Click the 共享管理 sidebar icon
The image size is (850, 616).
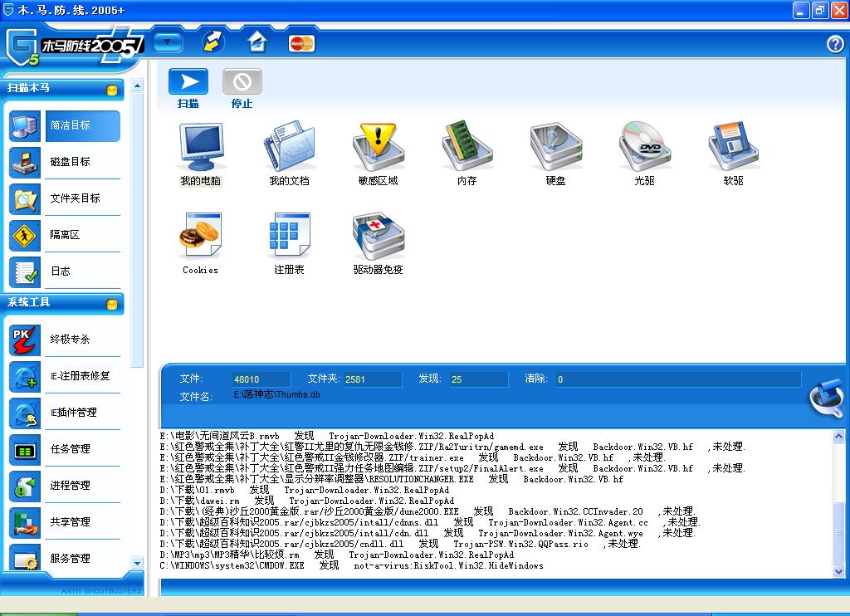[25, 522]
